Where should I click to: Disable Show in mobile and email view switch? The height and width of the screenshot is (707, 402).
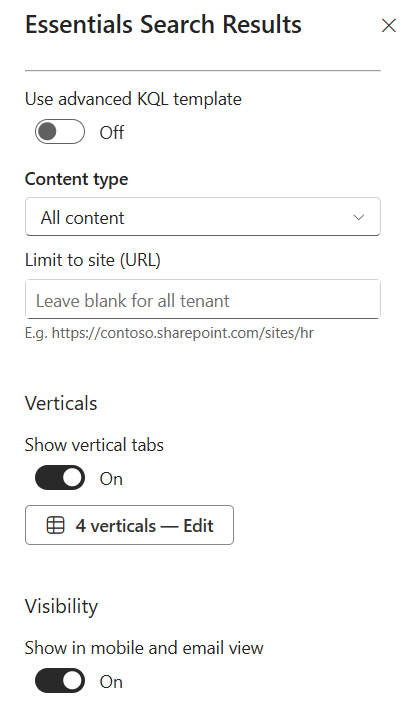click(60, 681)
